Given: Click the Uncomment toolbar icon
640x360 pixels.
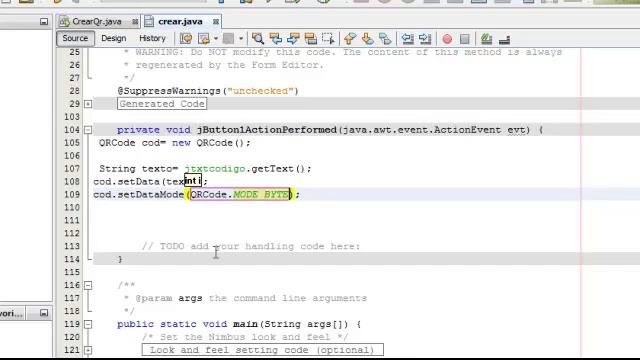Looking at the screenshot, I should click(x=504, y=39).
